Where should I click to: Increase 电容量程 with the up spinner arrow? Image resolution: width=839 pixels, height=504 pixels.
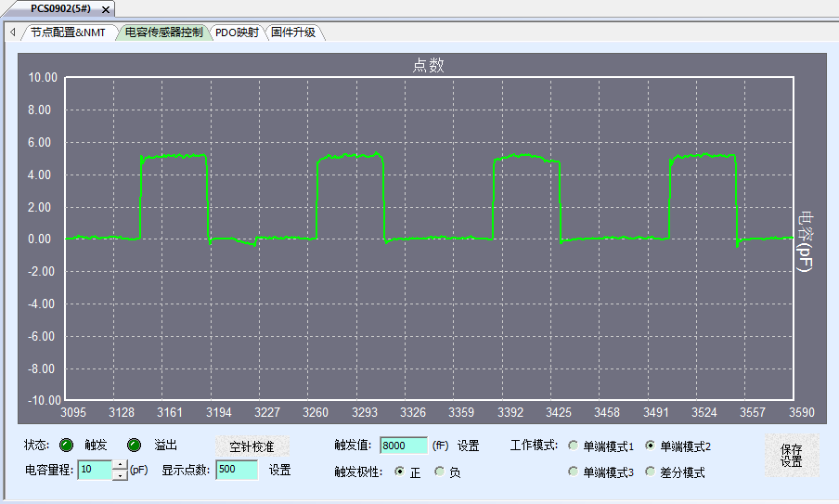(x=119, y=465)
